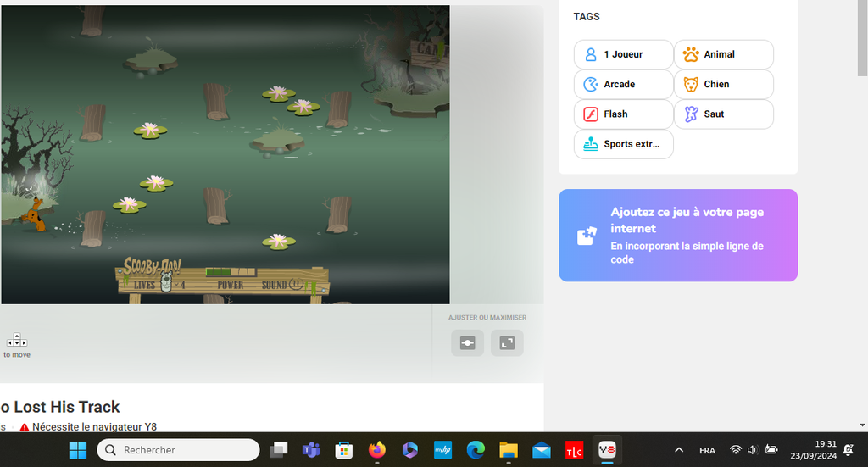Select the Animal tag with paw icon
The width and height of the screenshot is (868, 467).
723,54
